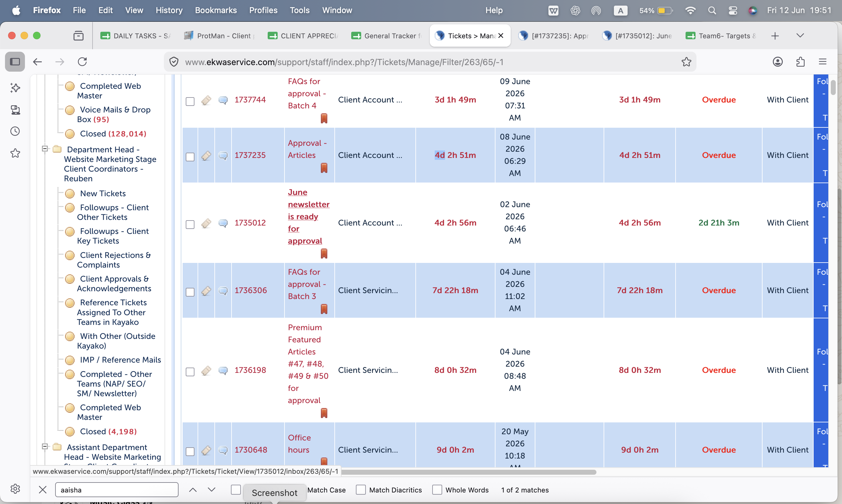The image size is (842, 504).
Task: Open the list all tabs dropdown
Action: pyautogui.click(x=800, y=36)
